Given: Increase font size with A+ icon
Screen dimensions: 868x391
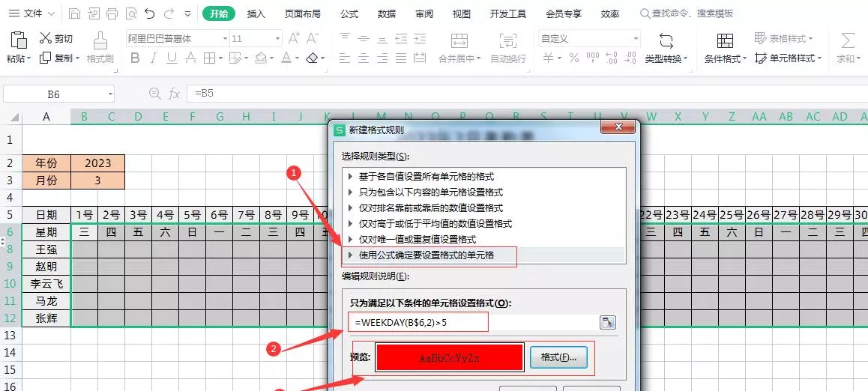Looking at the screenshot, I should click(x=294, y=38).
